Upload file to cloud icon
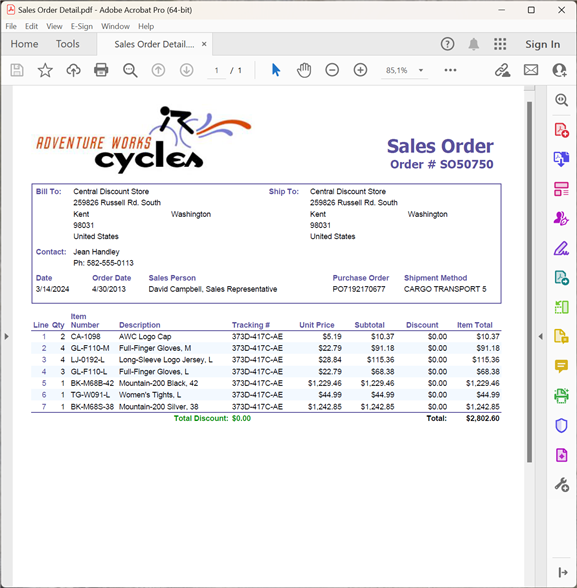This screenshot has height=588, width=577. click(73, 70)
